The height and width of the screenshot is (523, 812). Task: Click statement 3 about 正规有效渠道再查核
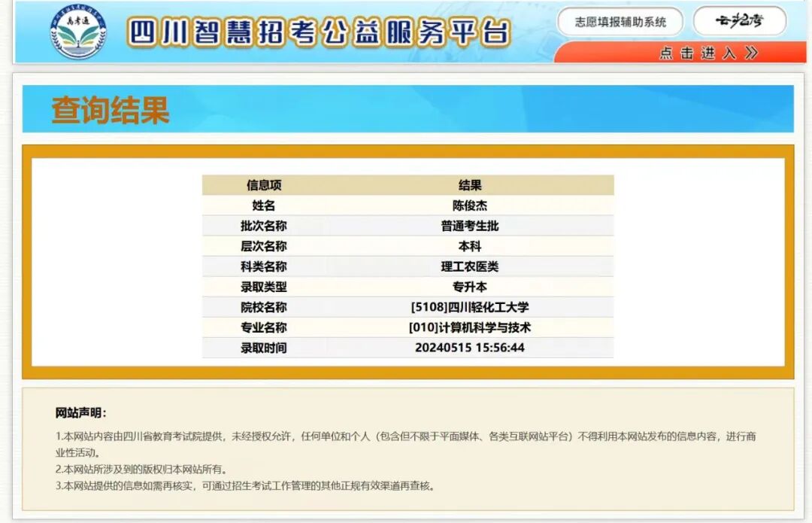point(244,485)
